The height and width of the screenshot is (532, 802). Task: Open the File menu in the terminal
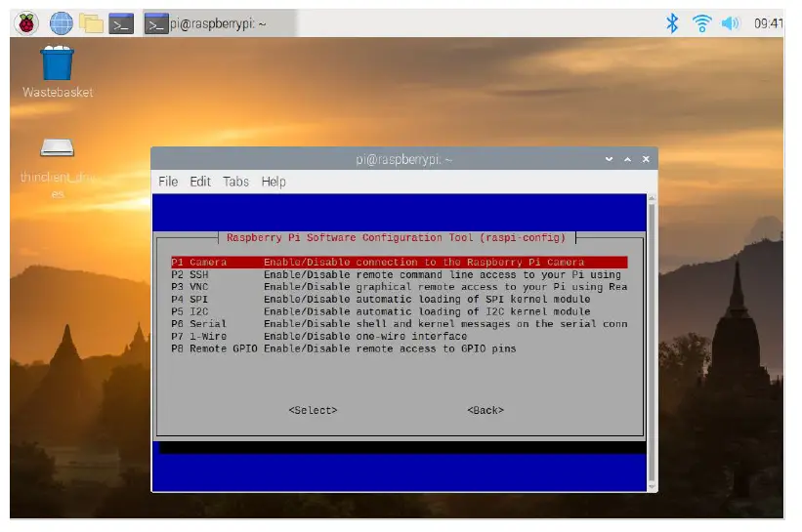pyautogui.click(x=168, y=182)
